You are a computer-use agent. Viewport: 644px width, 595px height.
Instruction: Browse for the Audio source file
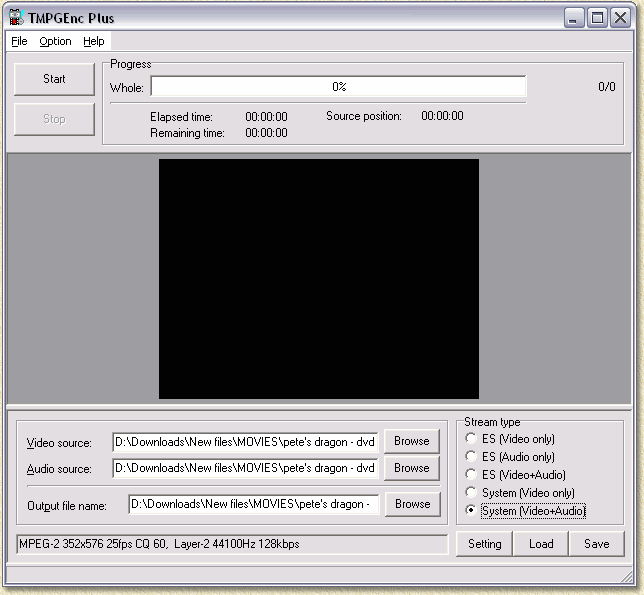[412, 468]
